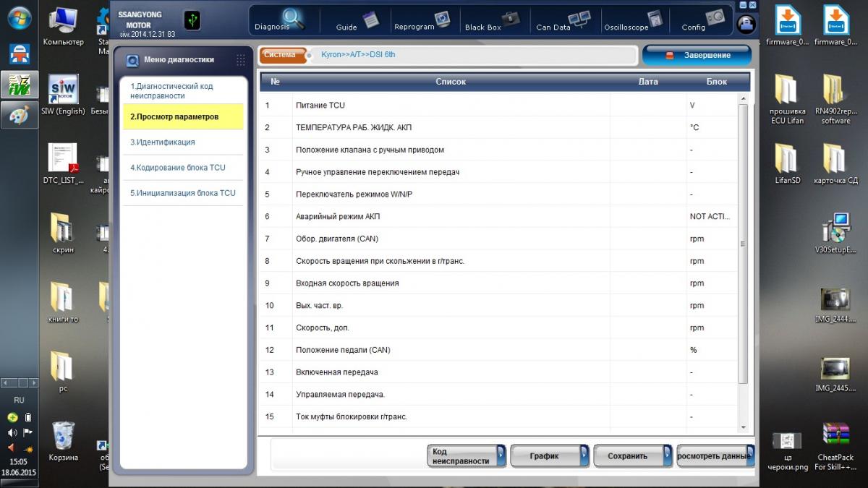Viewport: 868px width, 488px height.
Task: Click the active SIW taskbar button
Action: pyautogui.click(x=20, y=85)
